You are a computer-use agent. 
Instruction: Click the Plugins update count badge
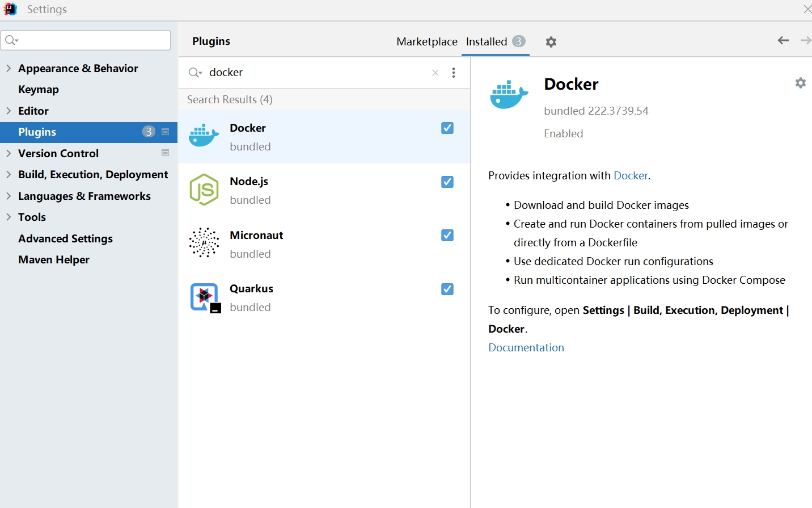click(x=149, y=132)
